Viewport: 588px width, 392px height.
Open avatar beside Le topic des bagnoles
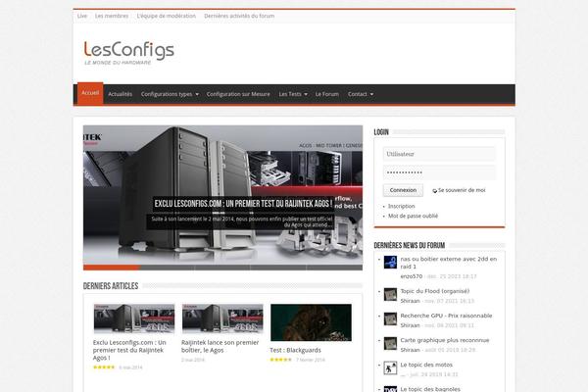[x=390, y=389]
